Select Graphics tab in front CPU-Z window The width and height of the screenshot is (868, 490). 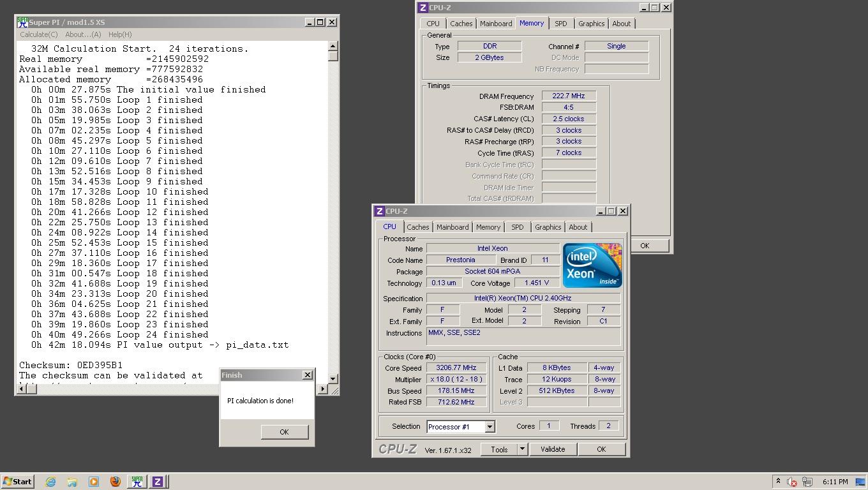(548, 227)
